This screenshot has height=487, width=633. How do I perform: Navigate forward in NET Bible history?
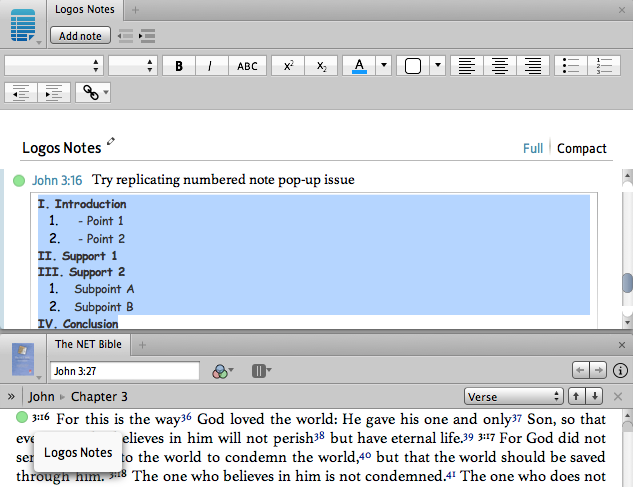click(x=598, y=370)
